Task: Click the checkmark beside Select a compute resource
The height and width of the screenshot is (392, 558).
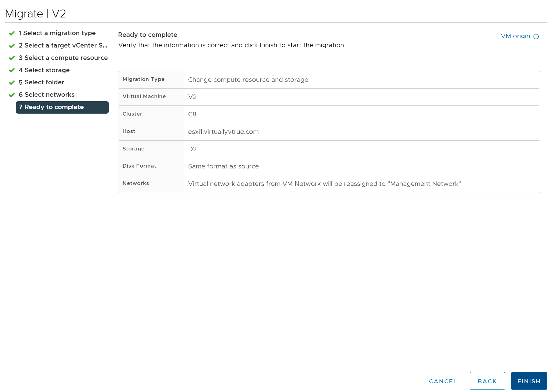Action: point(11,58)
